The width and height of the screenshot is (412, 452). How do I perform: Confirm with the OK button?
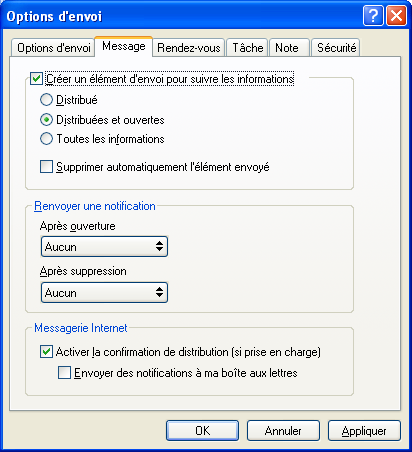click(x=203, y=431)
